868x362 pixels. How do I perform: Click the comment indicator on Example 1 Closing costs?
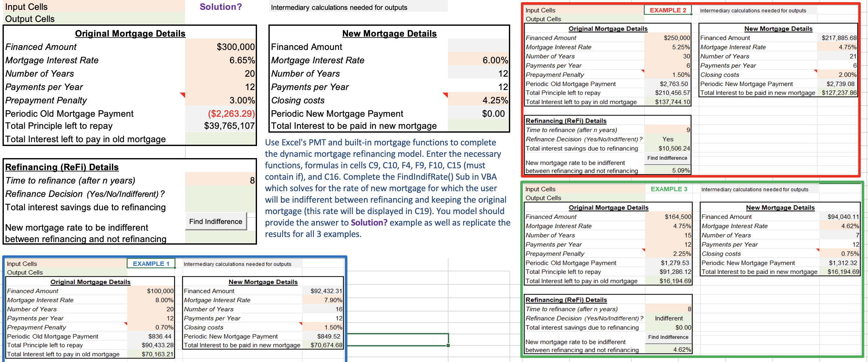pyautogui.click(x=301, y=324)
